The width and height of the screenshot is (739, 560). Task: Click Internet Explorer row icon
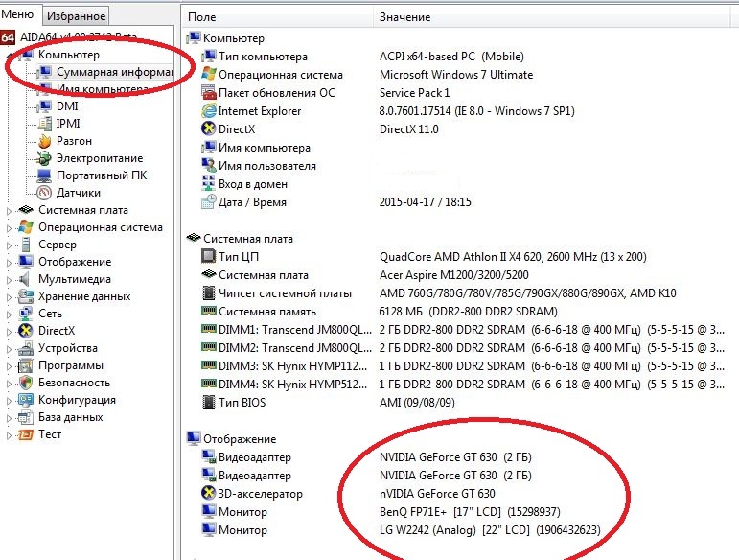(x=208, y=111)
